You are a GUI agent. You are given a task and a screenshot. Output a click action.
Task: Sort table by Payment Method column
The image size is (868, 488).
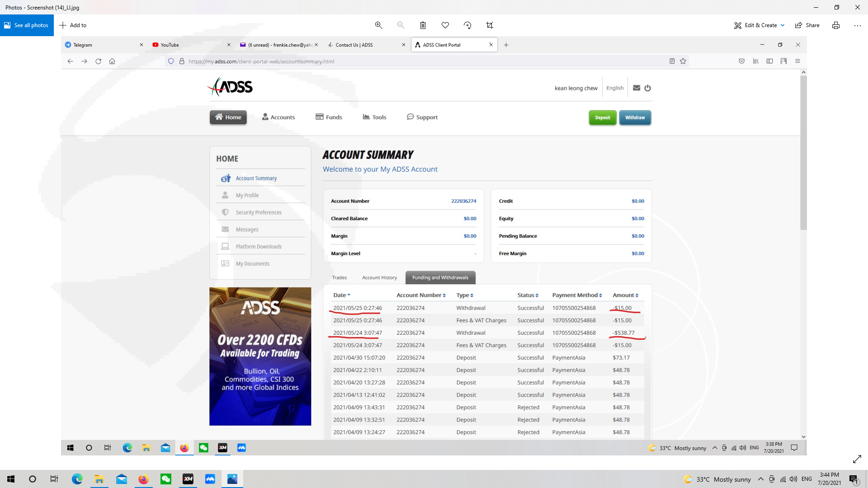tap(577, 295)
